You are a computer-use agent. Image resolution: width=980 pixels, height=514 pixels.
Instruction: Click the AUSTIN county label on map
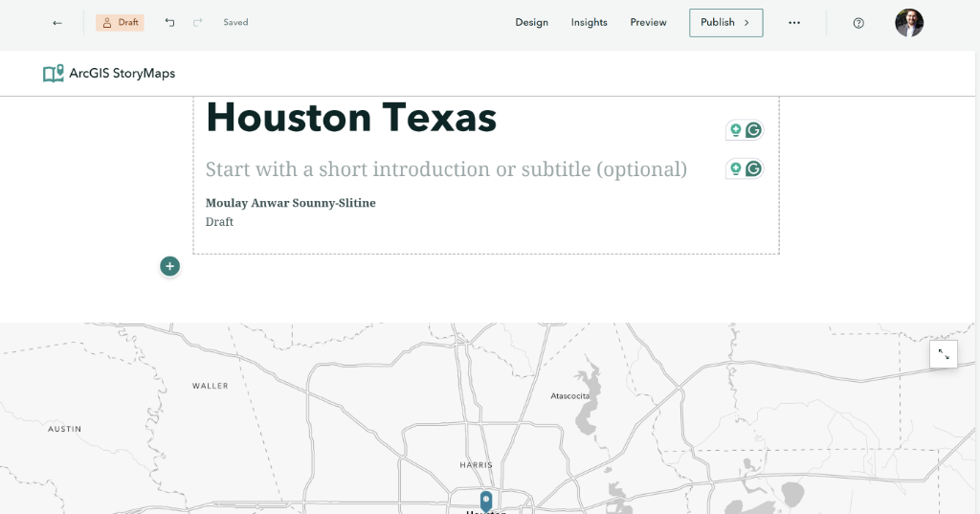click(64, 429)
